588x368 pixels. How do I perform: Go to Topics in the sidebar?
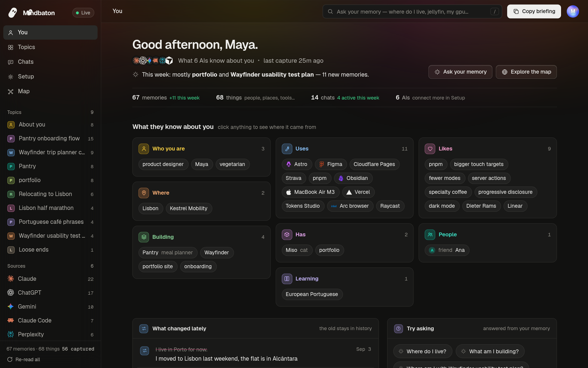tap(50, 47)
